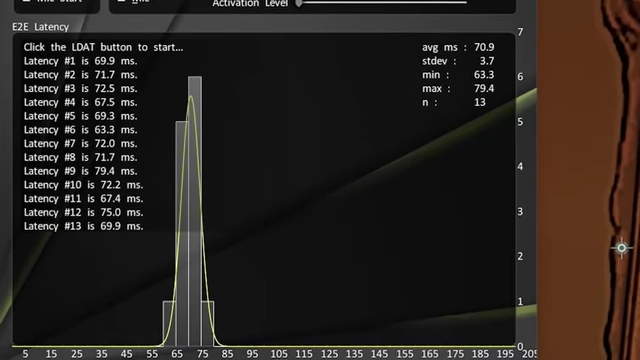Click the 'stdev : 3.7' statistic
Screen dimensions: 640x360
click(458, 61)
